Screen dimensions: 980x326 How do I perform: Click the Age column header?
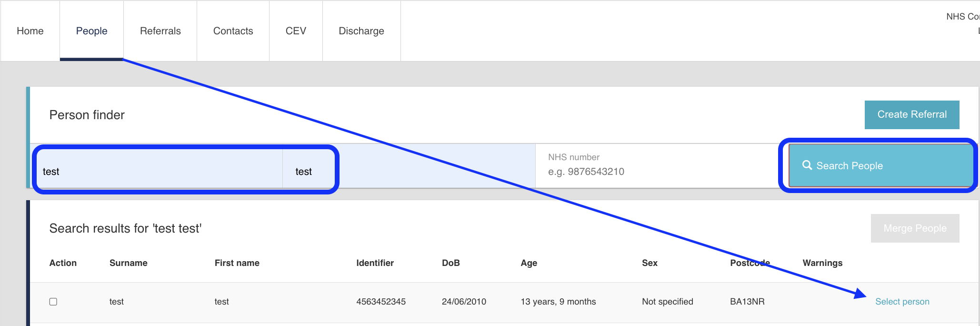(x=529, y=263)
